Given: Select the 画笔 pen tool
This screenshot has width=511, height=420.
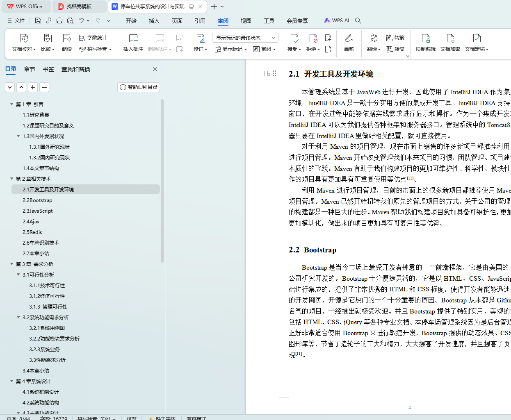Looking at the screenshot, I should (349, 43).
